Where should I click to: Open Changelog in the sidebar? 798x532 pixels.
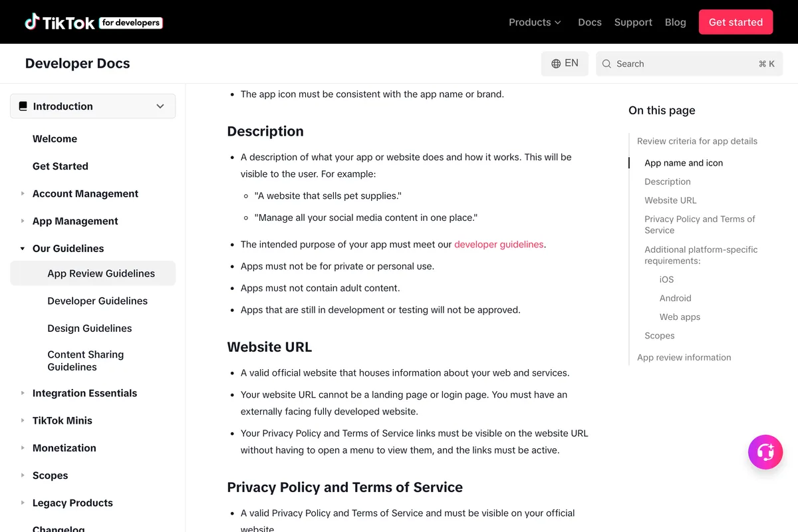coord(59,528)
